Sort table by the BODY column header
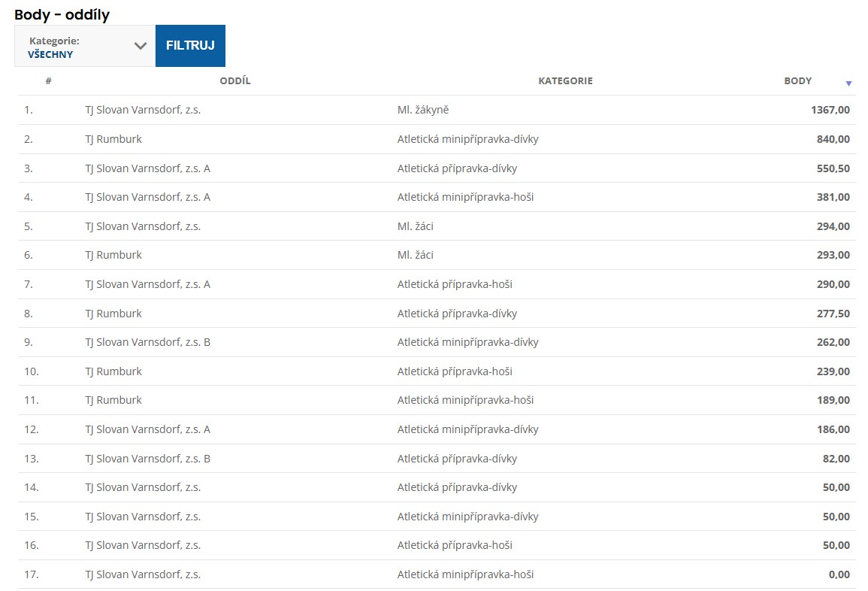The width and height of the screenshot is (868, 591). (x=797, y=81)
